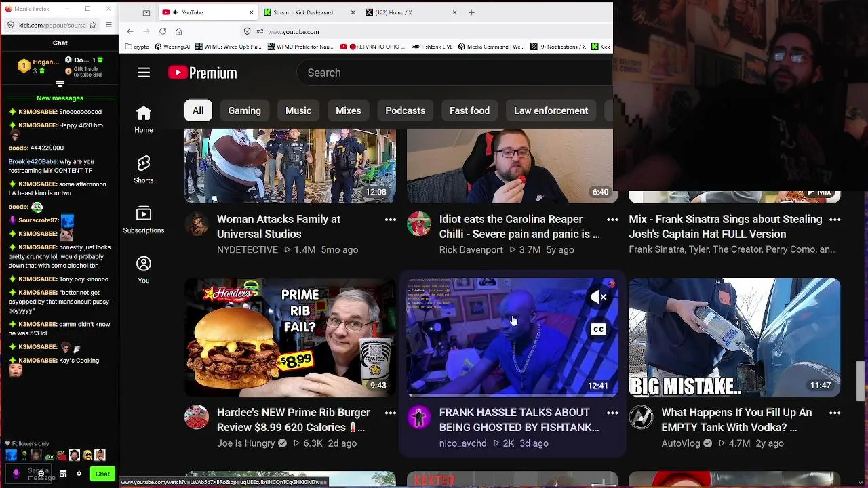Open Shorts in the YouTube sidebar

pos(144,169)
